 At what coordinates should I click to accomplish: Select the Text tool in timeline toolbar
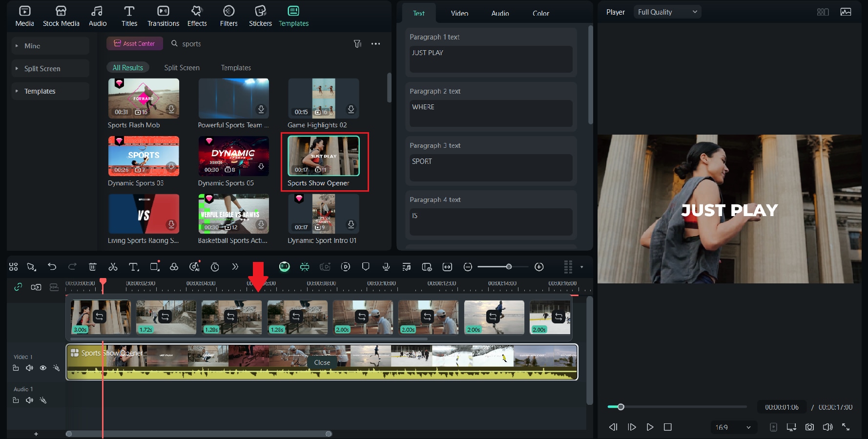pyautogui.click(x=133, y=267)
